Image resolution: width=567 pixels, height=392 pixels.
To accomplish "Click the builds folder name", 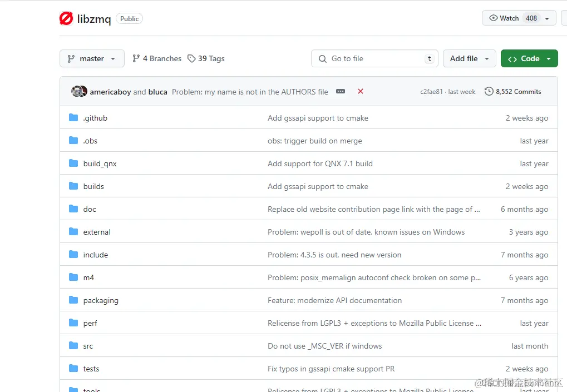I will (93, 186).
